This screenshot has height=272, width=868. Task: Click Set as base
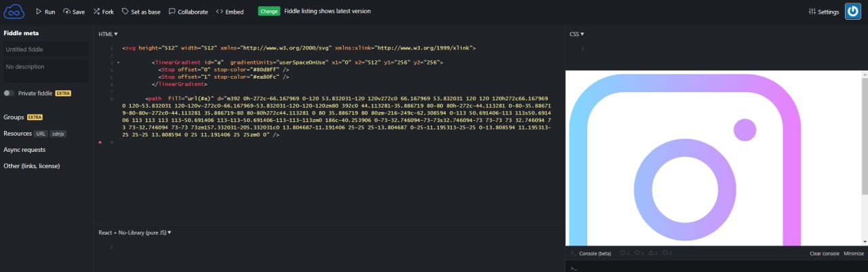(141, 12)
